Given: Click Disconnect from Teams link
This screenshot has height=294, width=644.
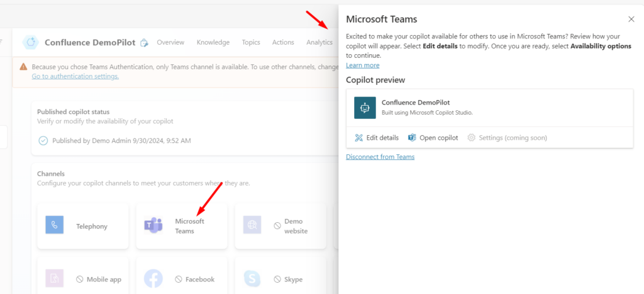Looking at the screenshot, I should pos(380,157).
